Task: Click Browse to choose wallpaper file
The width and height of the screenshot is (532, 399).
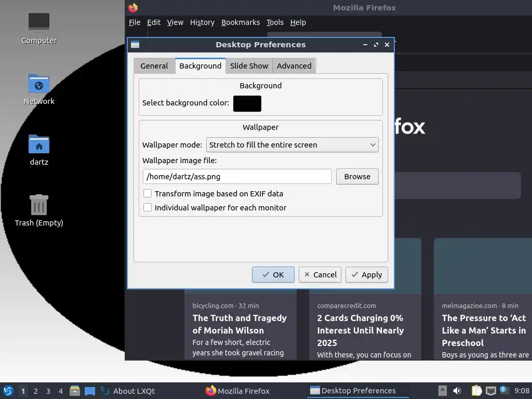Action: (357, 177)
